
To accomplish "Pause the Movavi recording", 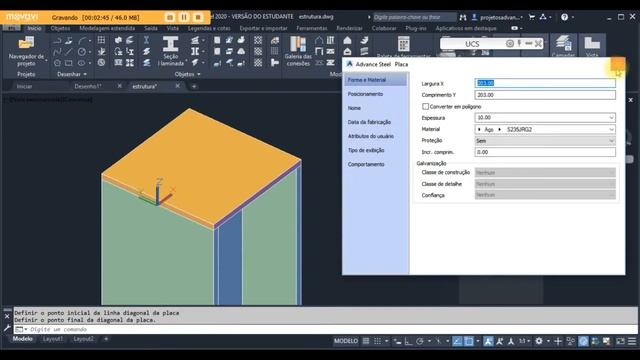I will point(184,17).
